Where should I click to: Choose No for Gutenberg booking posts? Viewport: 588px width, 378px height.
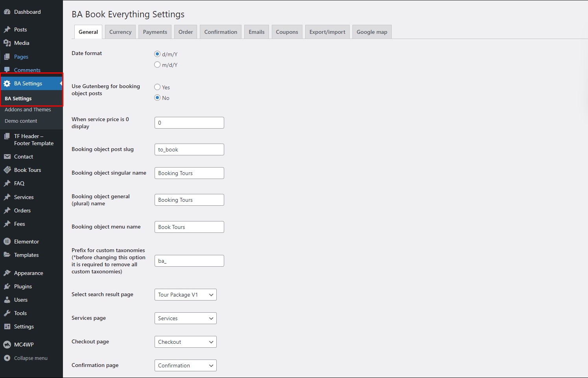(x=157, y=98)
